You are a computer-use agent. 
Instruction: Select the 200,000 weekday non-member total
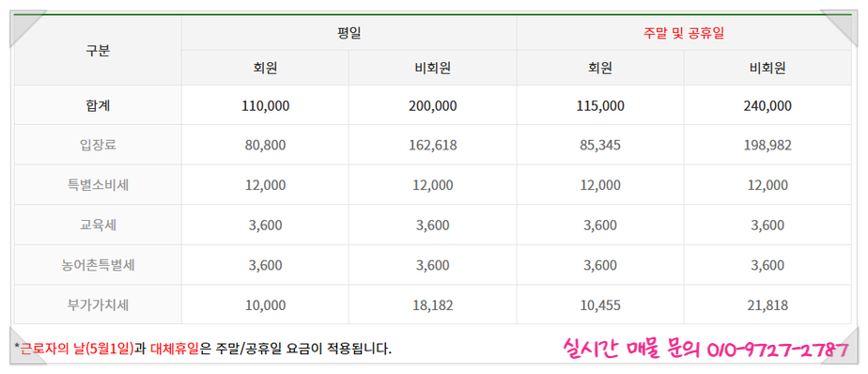(433, 105)
